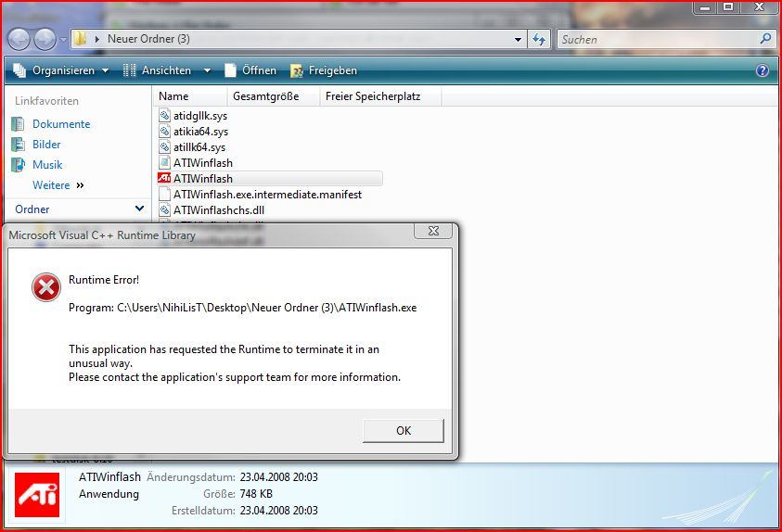Open Bilder favorite link
The width and height of the screenshot is (782, 532).
46,145
